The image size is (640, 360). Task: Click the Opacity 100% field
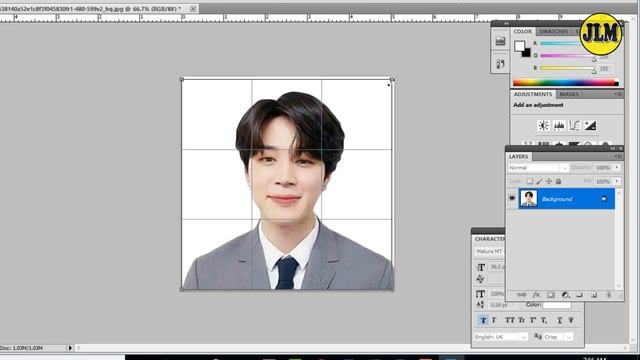point(603,168)
